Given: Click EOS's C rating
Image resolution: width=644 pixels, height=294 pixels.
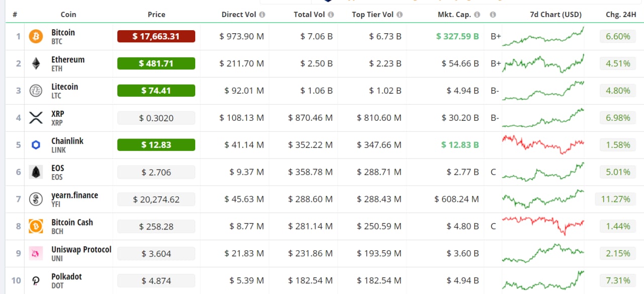Looking at the screenshot, I should point(493,172).
